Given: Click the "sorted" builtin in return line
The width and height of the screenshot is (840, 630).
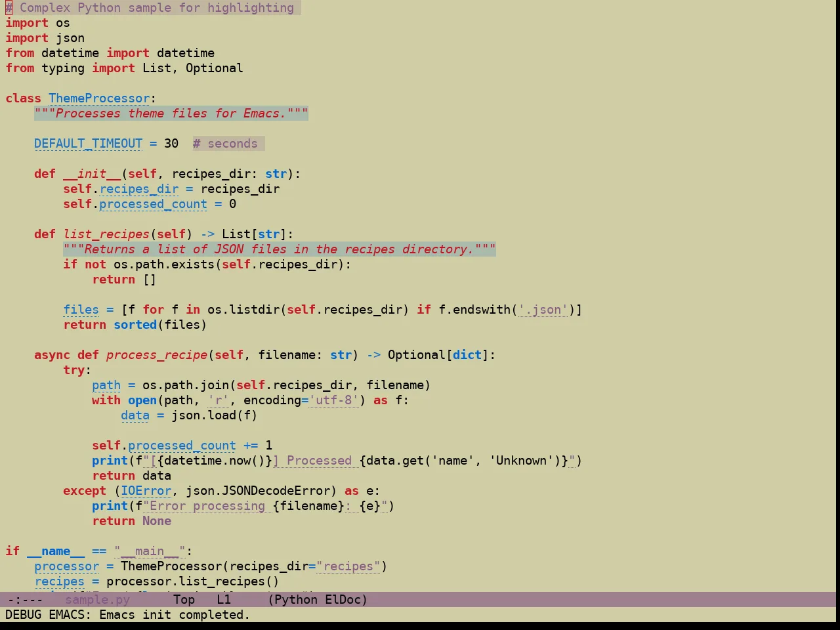Looking at the screenshot, I should [135, 325].
